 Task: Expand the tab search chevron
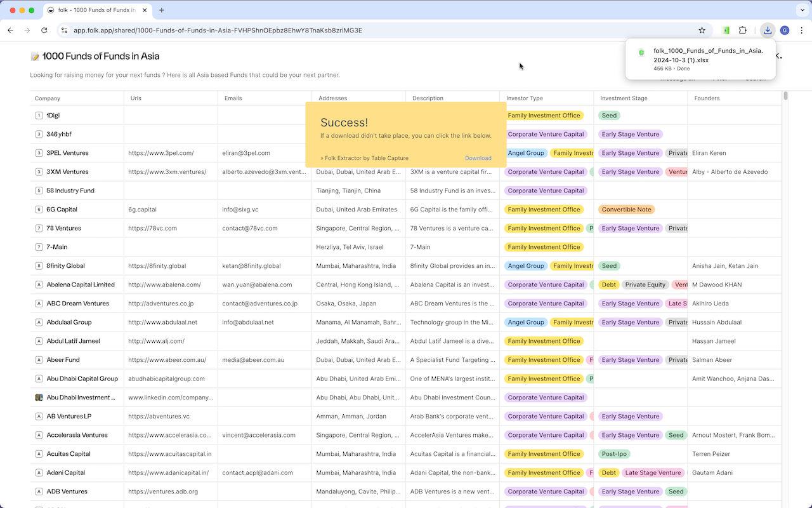801,10
